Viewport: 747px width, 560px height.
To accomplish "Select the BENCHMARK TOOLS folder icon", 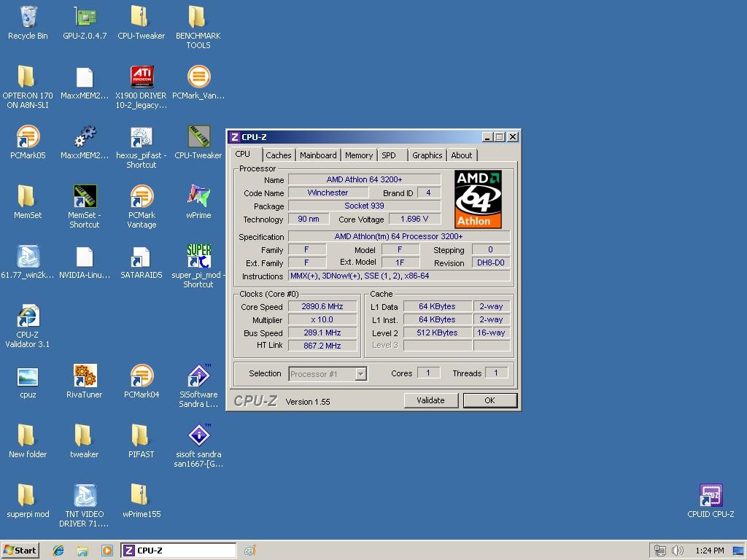I will coord(198,17).
